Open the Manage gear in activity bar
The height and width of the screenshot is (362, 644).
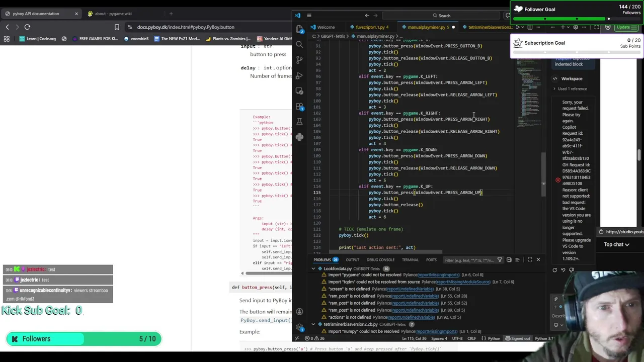point(299,327)
